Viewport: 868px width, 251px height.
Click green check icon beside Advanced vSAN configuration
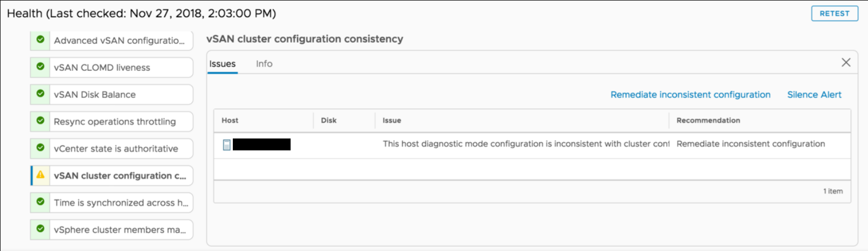pyautogui.click(x=41, y=39)
